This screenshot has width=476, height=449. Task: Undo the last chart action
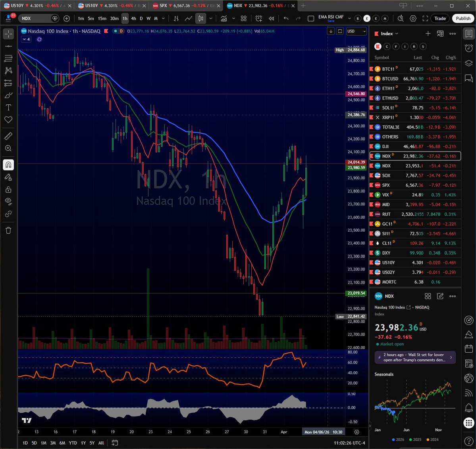tap(286, 19)
